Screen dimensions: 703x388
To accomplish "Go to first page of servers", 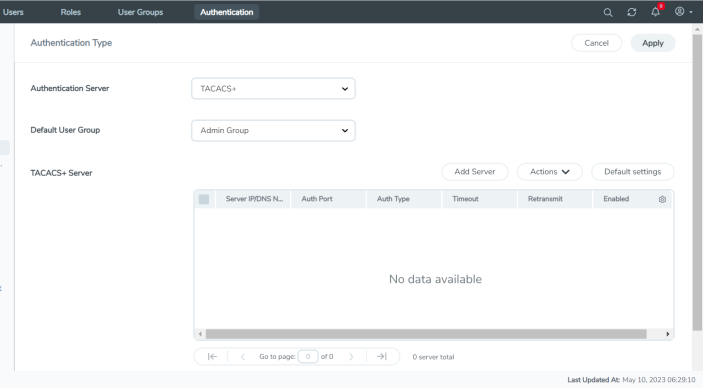I will tap(212, 357).
